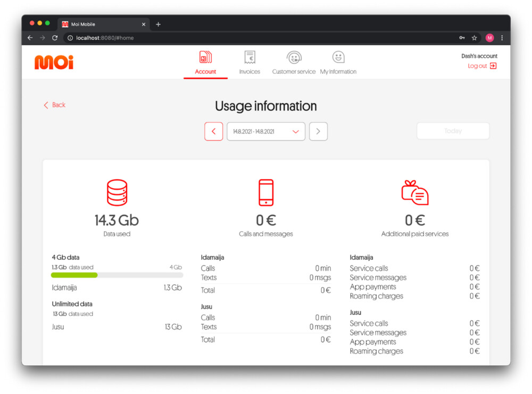The image size is (532, 394).
Task: Click the calls and messages phone icon
Action: [265, 193]
